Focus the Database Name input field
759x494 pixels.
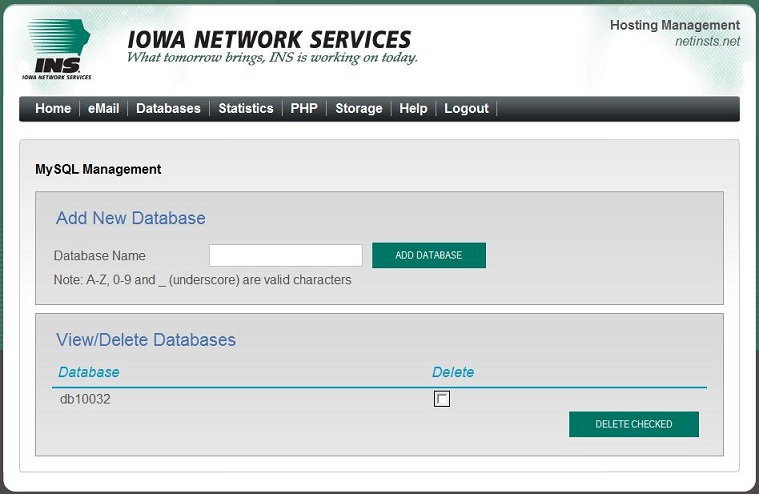[x=286, y=255]
